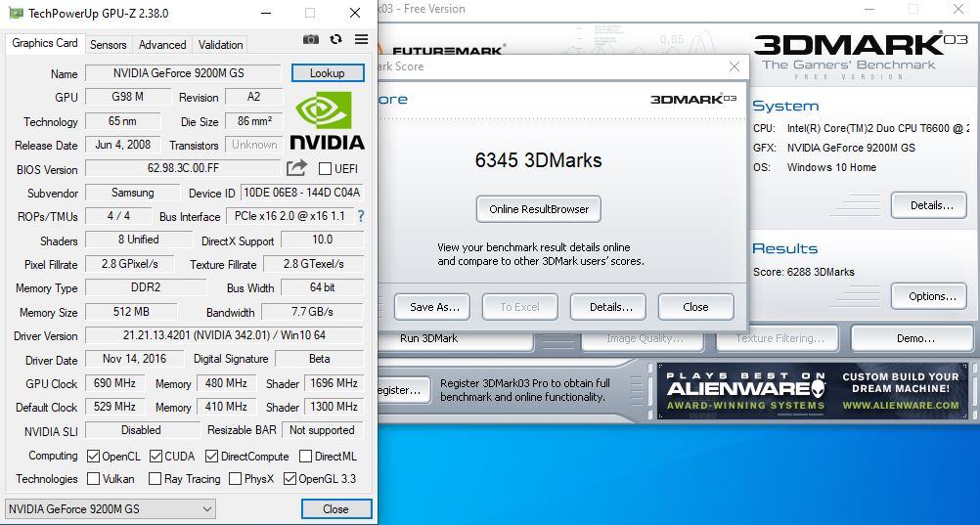The height and width of the screenshot is (525, 980).
Task: Click the GPU-Z title bar app icon
Action: [16, 13]
